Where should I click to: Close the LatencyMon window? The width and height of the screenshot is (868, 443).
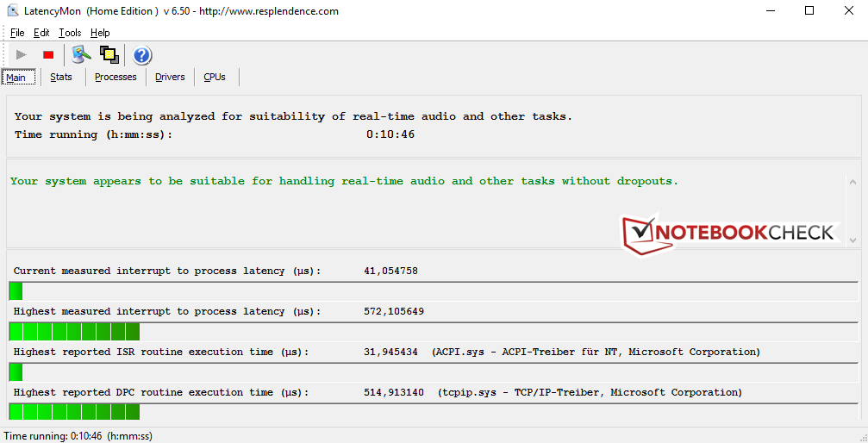tap(849, 10)
